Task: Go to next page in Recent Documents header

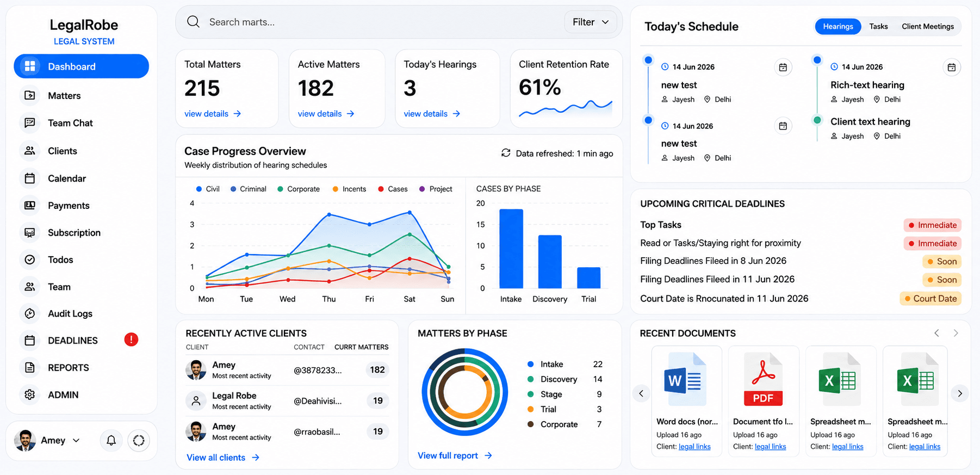Action: [956, 333]
